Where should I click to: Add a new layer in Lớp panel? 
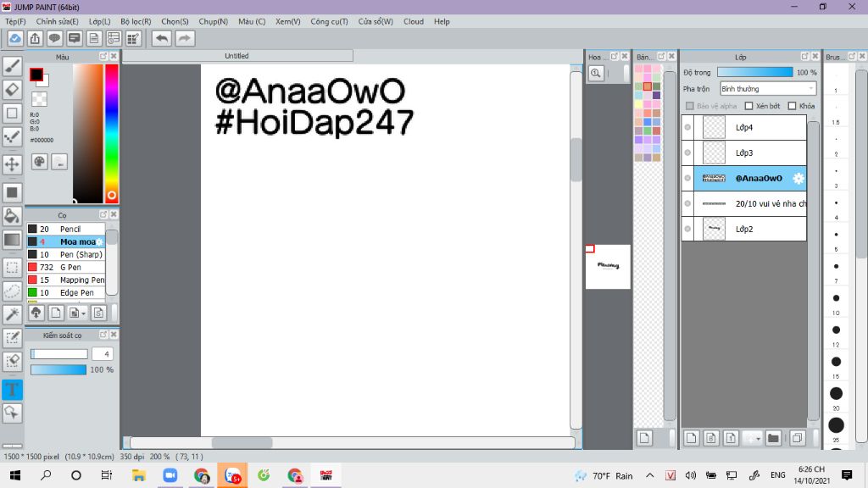click(x=691, y=438)
